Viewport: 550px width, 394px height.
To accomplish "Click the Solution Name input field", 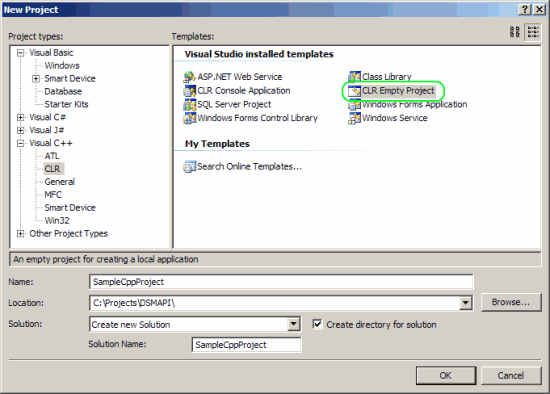I will coord(246,345).
